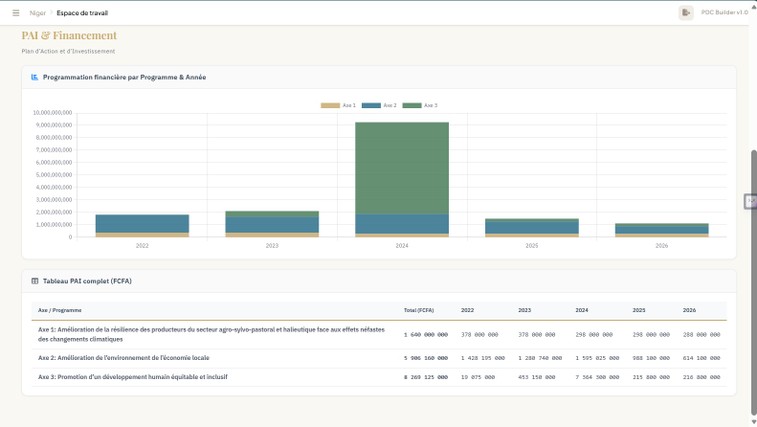The image size is (757, 427).
Task: Click the 2023 stacked bar in chart
Action: tap(272, 224)
